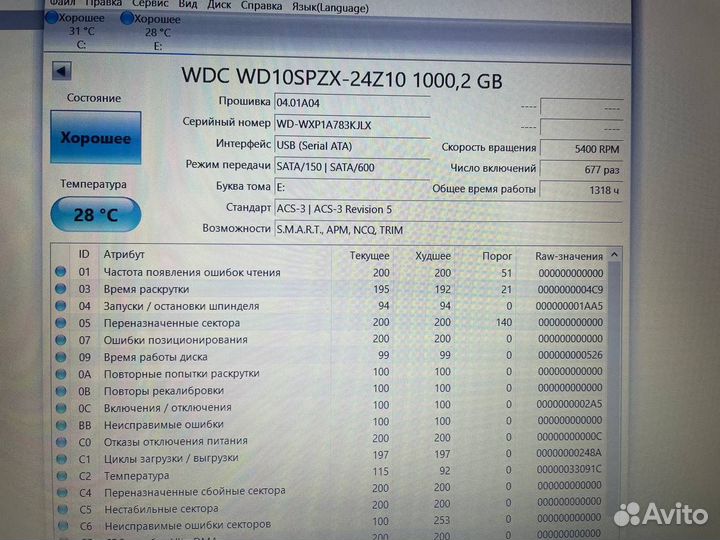720x540 pixels.
Task: Click status dot for attribute 0A
Action: point(61,374)
